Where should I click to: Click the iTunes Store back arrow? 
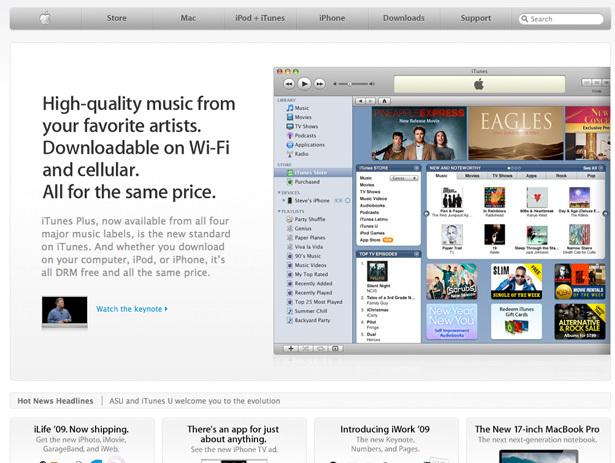(x=360, y=101)
